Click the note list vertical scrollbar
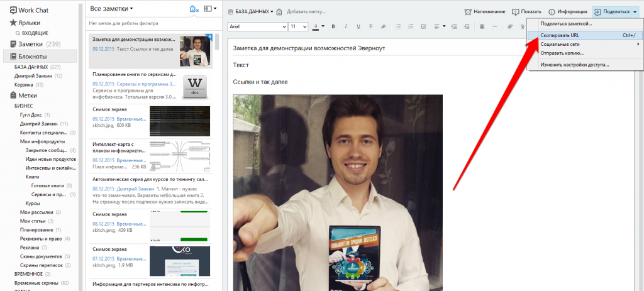The image size is (644, 291). [216, 41]
